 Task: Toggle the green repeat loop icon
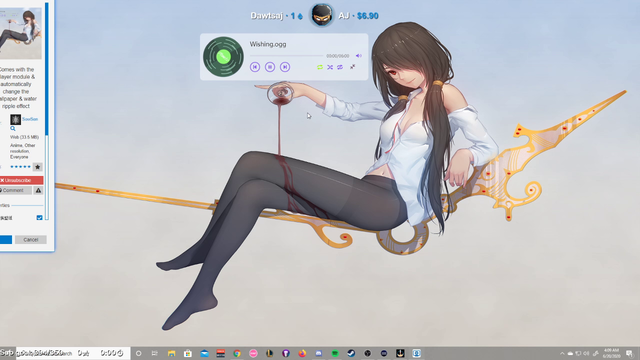(320, 67)
